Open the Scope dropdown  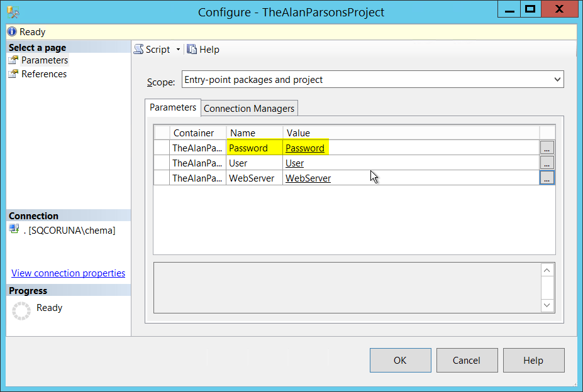point(556,79)
